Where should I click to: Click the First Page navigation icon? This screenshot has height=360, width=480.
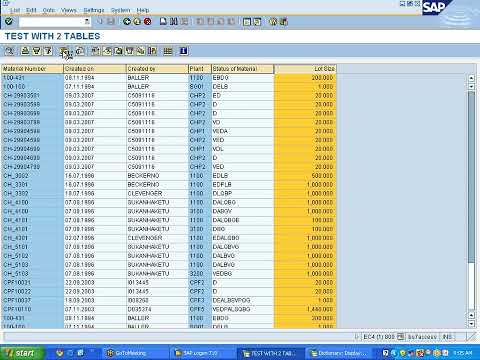pos(200,22)
